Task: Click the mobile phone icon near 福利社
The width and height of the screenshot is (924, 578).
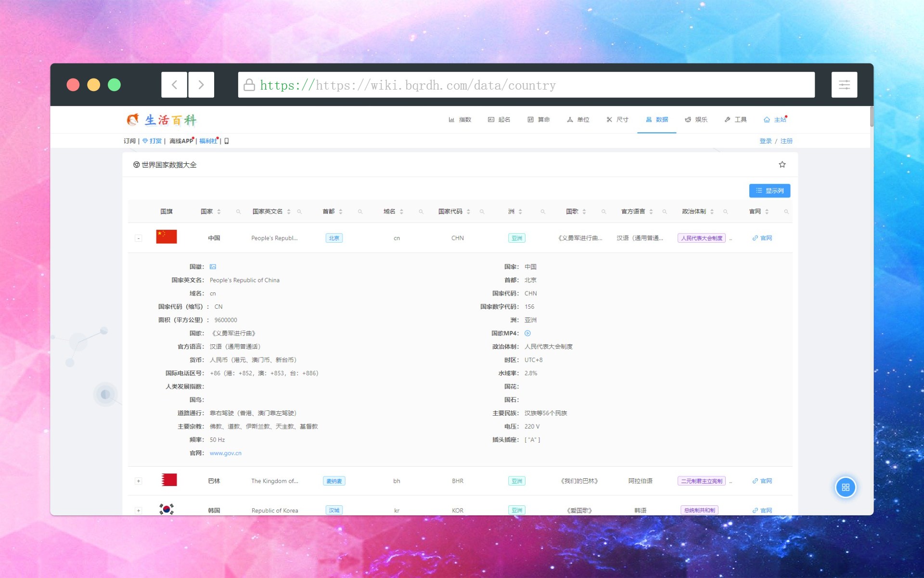Action: pyautogui.click(x=227, y=141)
